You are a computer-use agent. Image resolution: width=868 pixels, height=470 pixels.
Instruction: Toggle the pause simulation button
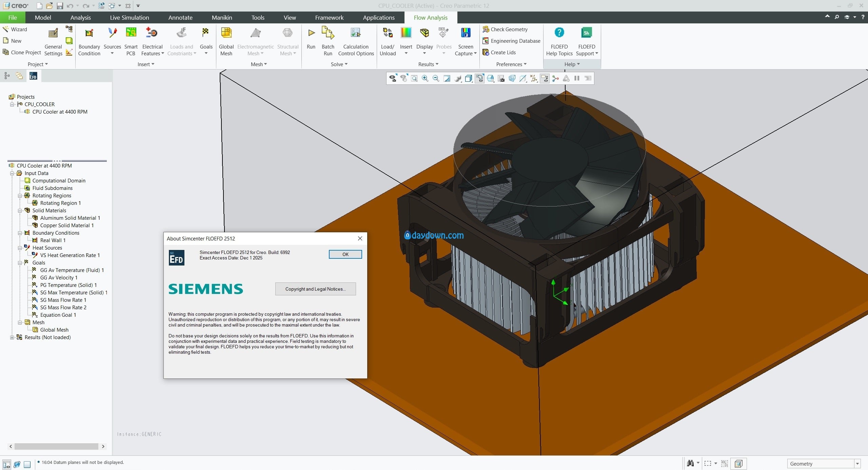pyautogui.click(x=577, y=78)
